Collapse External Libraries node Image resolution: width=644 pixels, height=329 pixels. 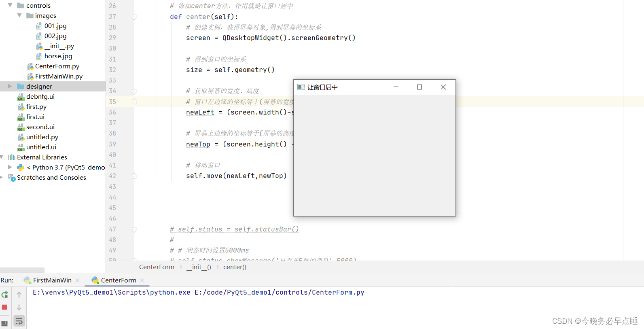[x=2, y=157]
